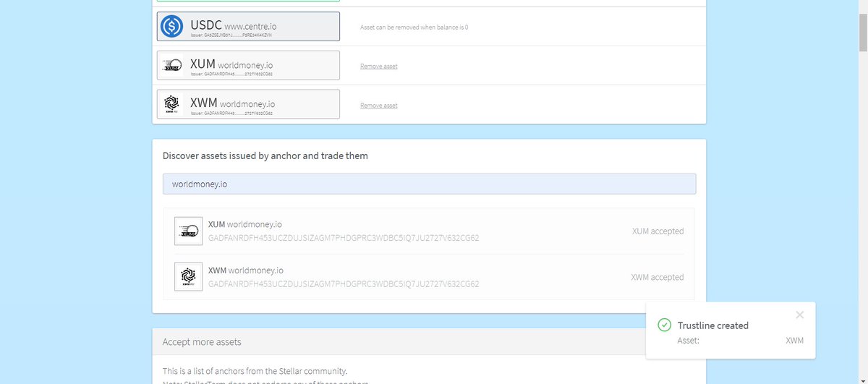Select XWM worldmoney.io discover result
This screenshot has height=384, width=868.
[x=429, y=277]
